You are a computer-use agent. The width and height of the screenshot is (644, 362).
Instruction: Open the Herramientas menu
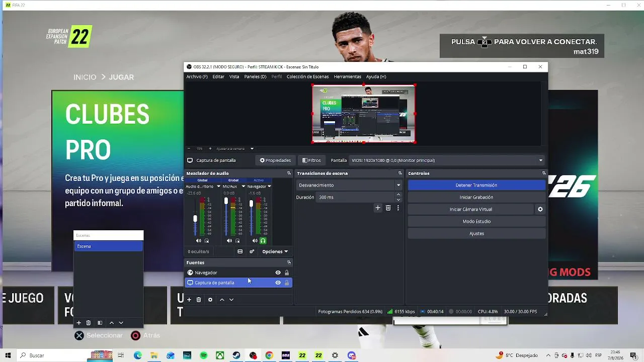tap(347, 76)
